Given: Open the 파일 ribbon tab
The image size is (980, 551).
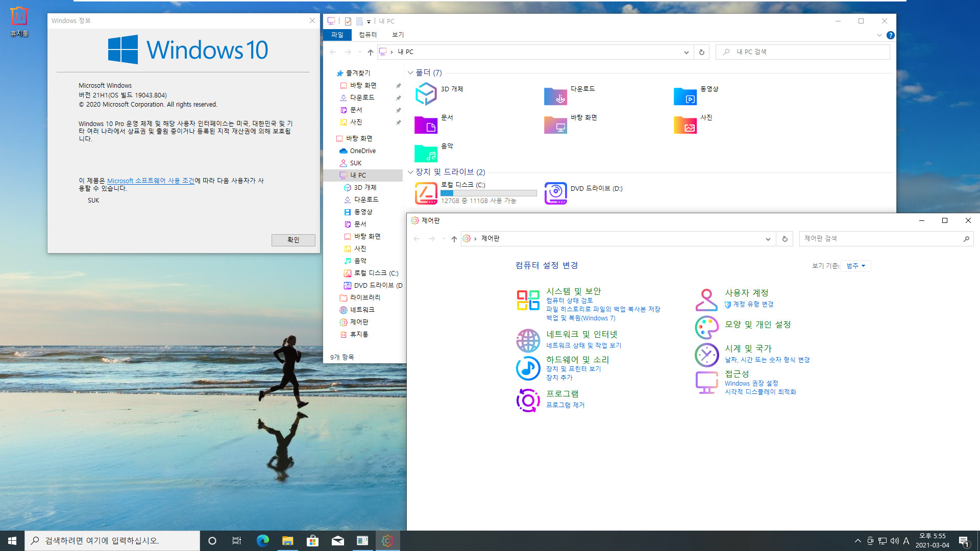Looking at the screenshot, I should pos(337,35).
